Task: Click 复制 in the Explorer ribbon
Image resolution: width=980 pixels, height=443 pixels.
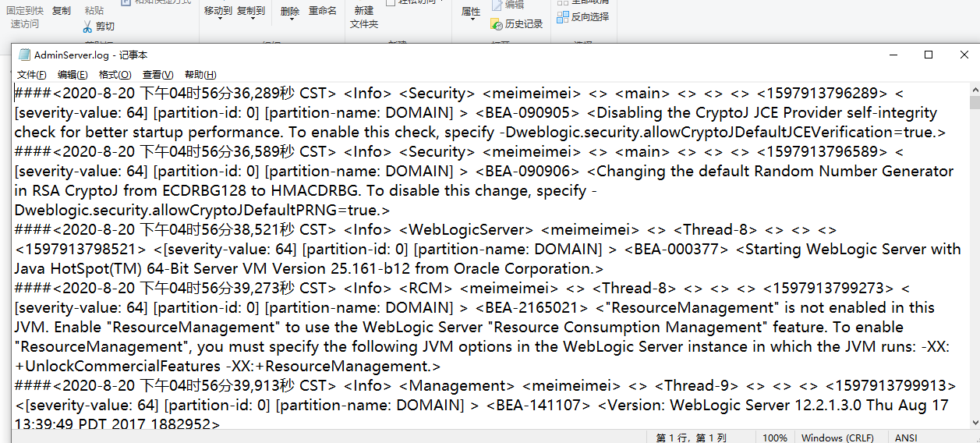Action: coord(62,11)
